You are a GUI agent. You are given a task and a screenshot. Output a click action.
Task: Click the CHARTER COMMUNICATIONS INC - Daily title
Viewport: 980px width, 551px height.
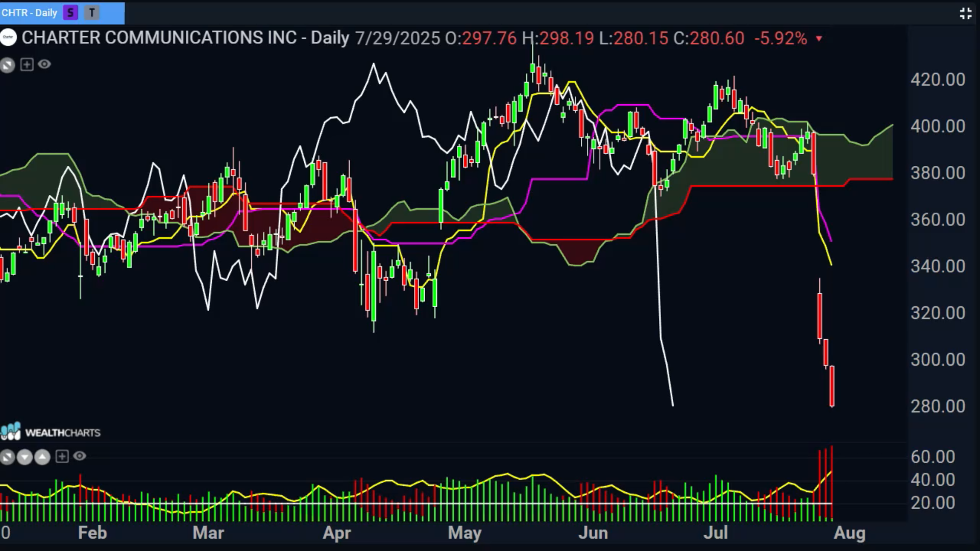[x=185, y=38]
